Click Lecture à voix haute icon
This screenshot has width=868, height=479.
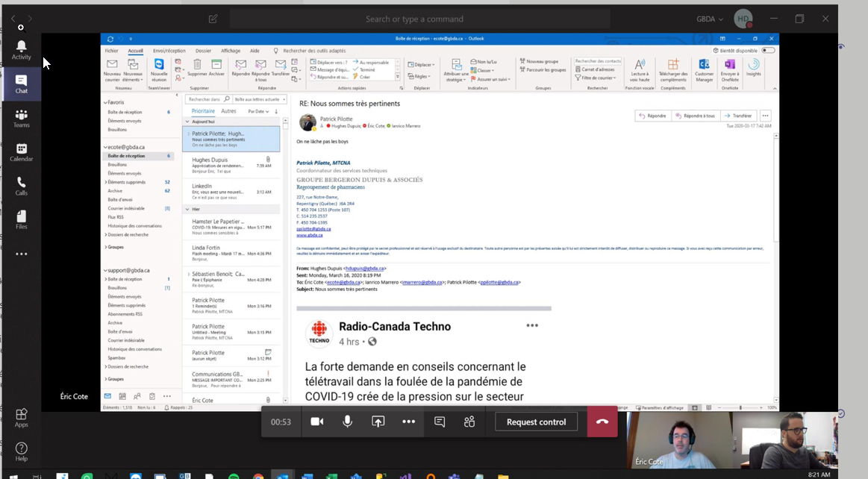tap(640, 71)
